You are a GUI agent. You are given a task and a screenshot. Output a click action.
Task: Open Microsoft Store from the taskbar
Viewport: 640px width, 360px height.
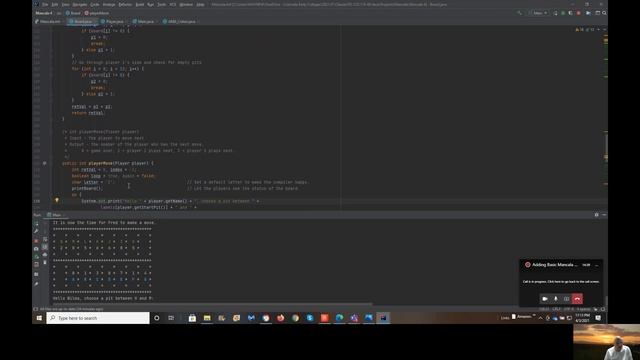click(x=192, y=318)
